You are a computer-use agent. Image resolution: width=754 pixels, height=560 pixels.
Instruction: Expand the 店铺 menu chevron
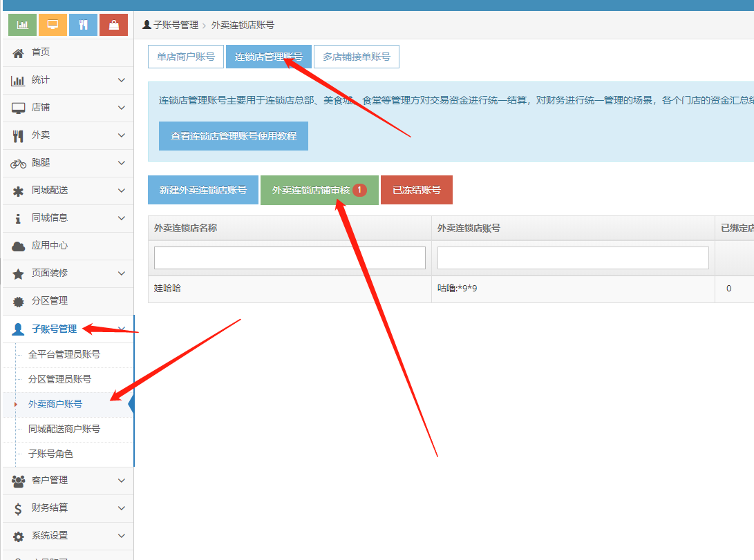tap(122, 108)
